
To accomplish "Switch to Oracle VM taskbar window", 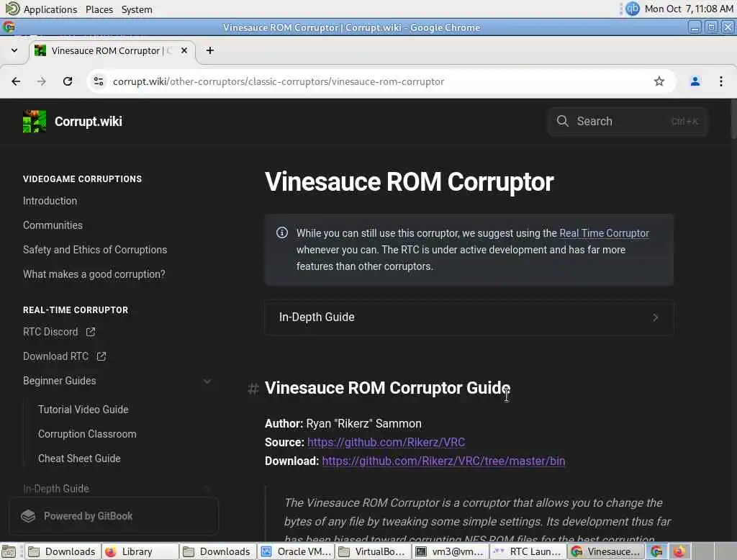I will coord(296,551).
